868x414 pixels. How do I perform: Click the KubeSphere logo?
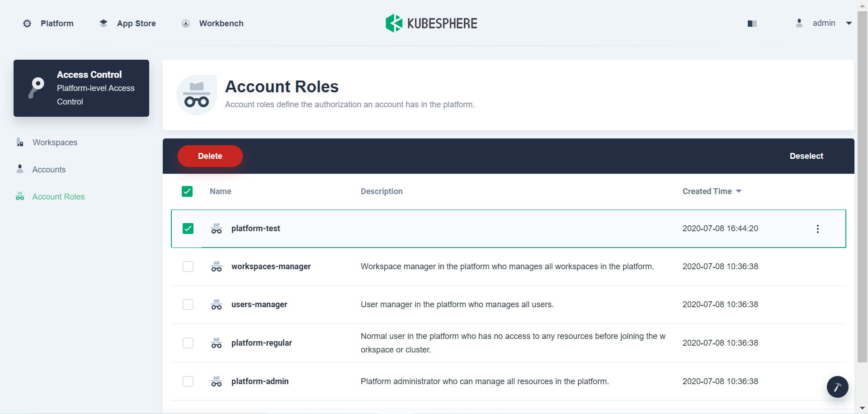tap(394, 23)
